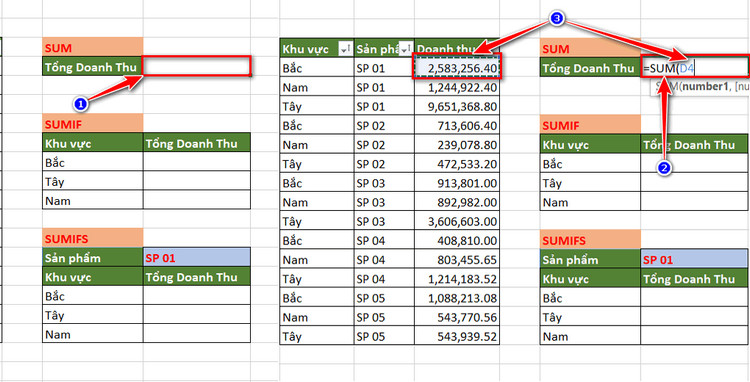Click Tổng Doanh Thu label beside the =SUM(D4 formula
This screenshot has height=382, width=750.
590,68
